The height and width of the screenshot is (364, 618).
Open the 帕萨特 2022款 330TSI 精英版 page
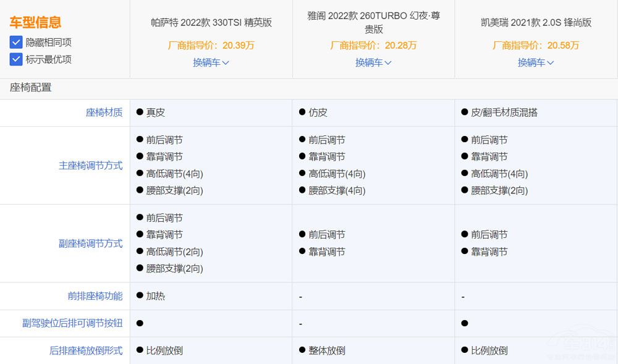click(x=211, y=22)
